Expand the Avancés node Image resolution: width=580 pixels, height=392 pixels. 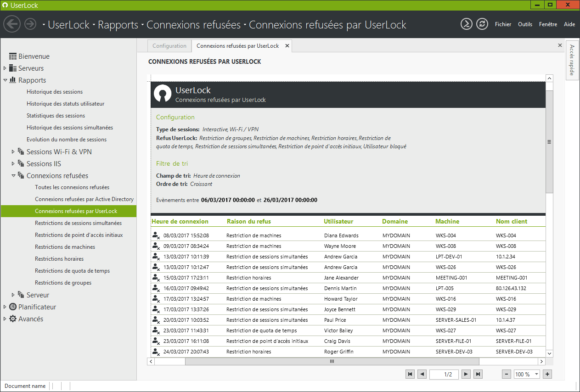(5, 319)
